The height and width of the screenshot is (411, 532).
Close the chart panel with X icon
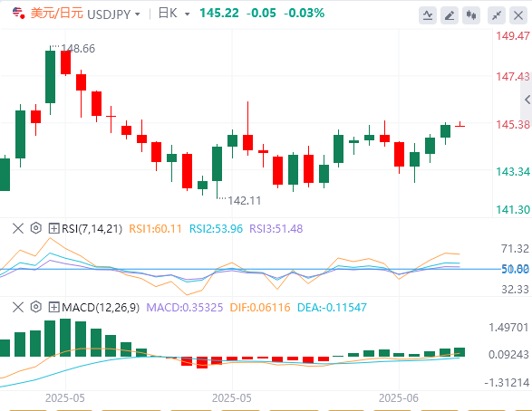(518, 15)
